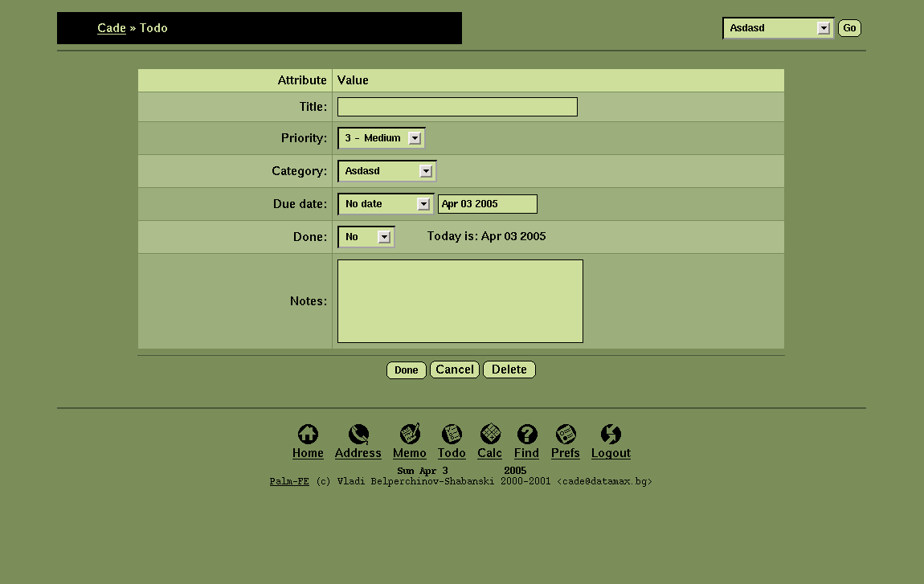Follow the Cade breadcrumb link
Screen dimensions: 924x584
(x=112, y=28)
